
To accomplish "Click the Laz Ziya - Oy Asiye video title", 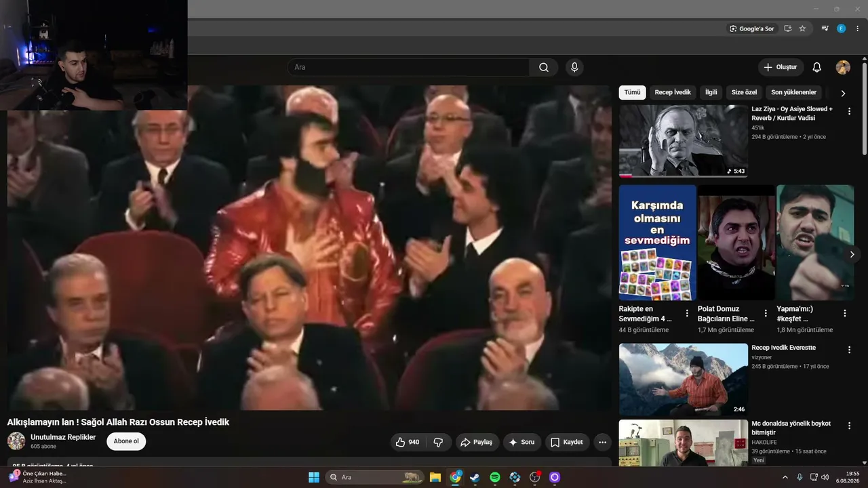I will [792, 113].
